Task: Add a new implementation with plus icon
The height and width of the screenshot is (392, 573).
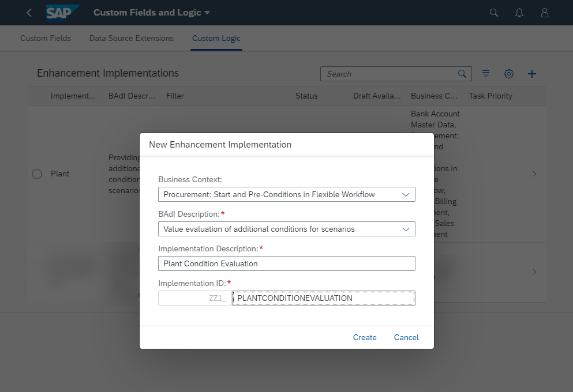Action: pos(532,74)
